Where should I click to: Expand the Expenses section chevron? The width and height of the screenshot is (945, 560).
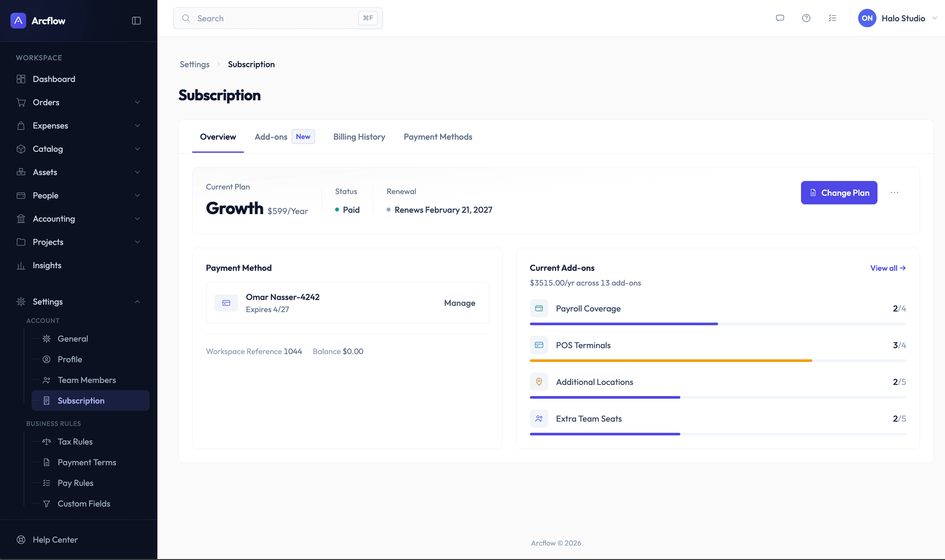(137, 126)
